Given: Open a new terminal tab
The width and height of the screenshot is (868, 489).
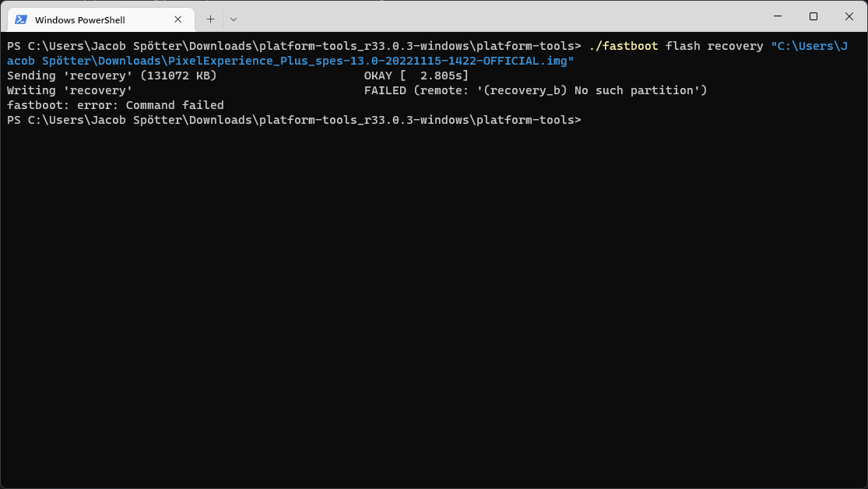Looking at the screenshot, I should pyautogui.click(x=210, y=19).
